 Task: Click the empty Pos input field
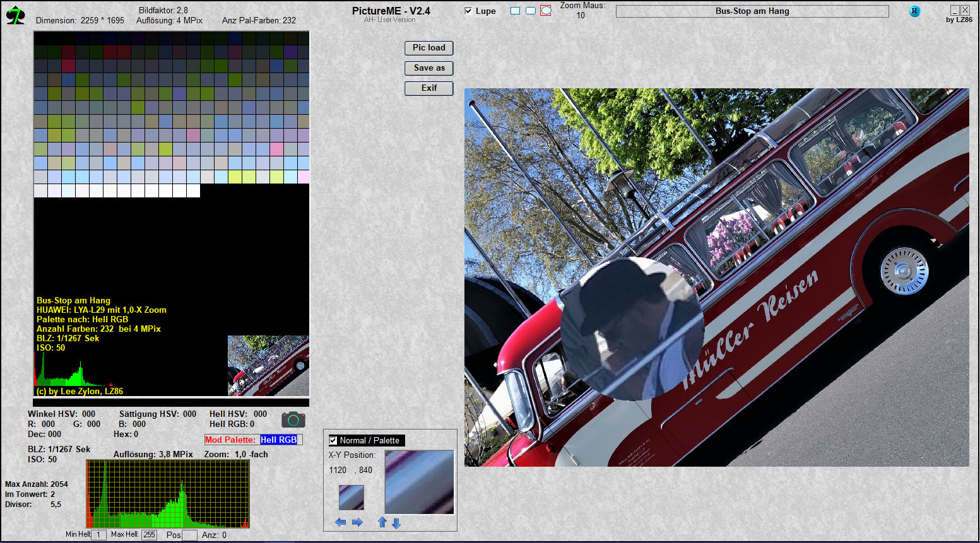189,535
